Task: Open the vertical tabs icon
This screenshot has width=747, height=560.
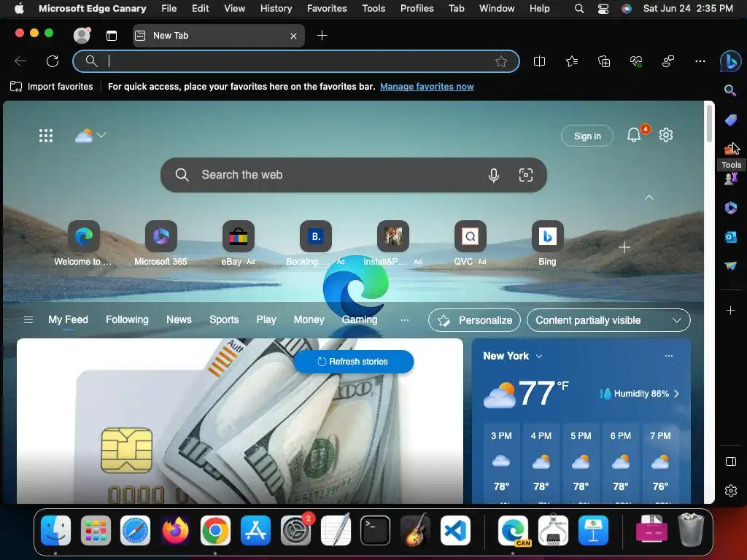Action: click(112, 36)
